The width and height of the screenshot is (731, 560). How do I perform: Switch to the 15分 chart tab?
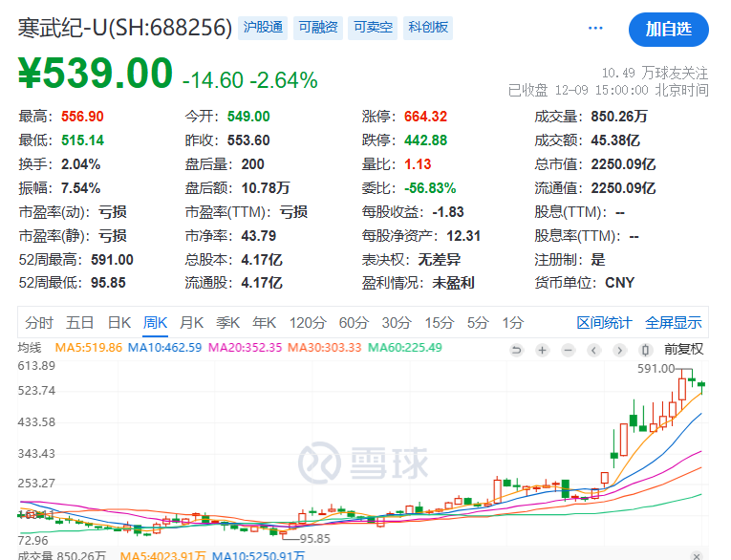(x=440, y=323)
